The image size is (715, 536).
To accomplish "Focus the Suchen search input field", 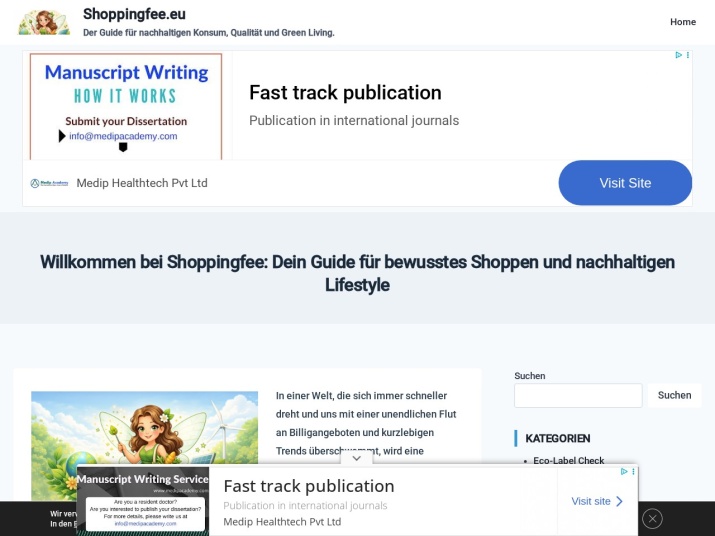I will (x=578, y=395).
